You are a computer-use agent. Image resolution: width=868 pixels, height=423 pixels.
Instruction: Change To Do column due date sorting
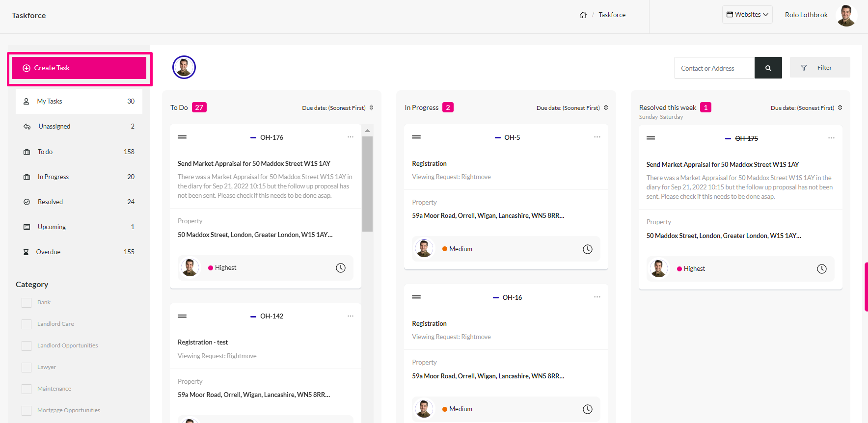(x=338, y=108)
